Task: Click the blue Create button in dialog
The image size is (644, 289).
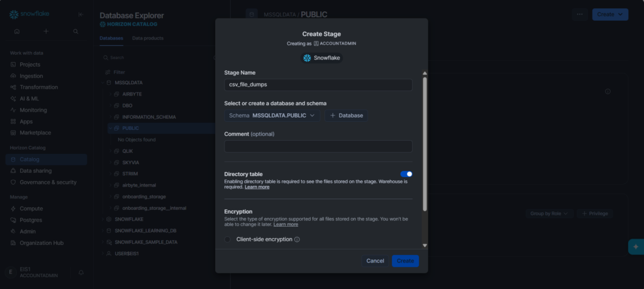Action: pos(405,261)
